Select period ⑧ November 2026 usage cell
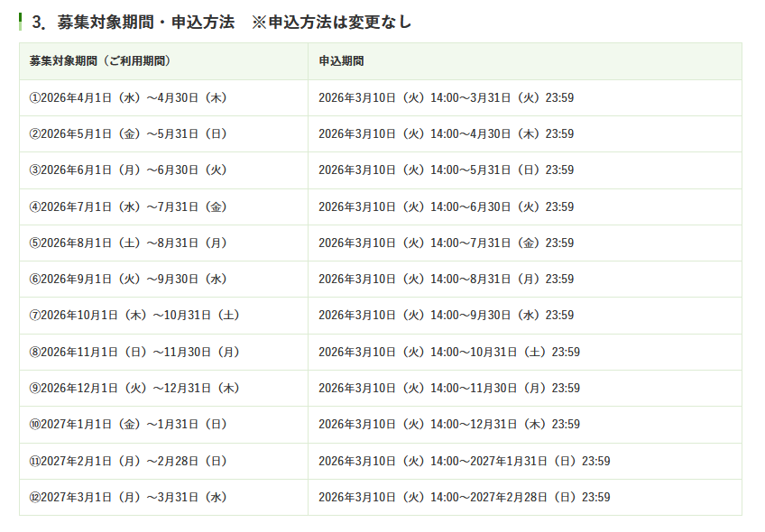The width and height of the screenshot is (765, 532). (134, 352)
